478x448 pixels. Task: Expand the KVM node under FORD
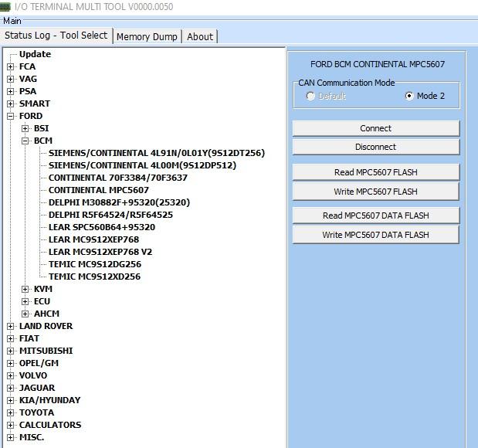25,289
